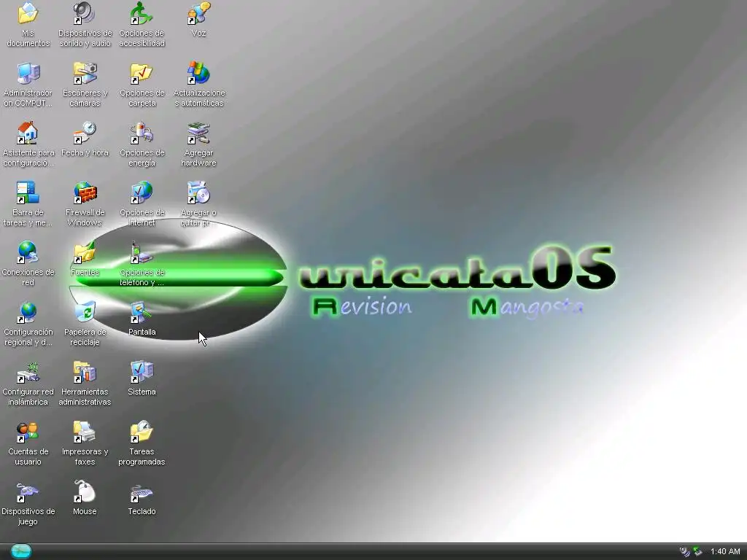The image size is (747, 560).
Task: Open the Pantalla display settings icon
Action: click(x=142, y=312)
